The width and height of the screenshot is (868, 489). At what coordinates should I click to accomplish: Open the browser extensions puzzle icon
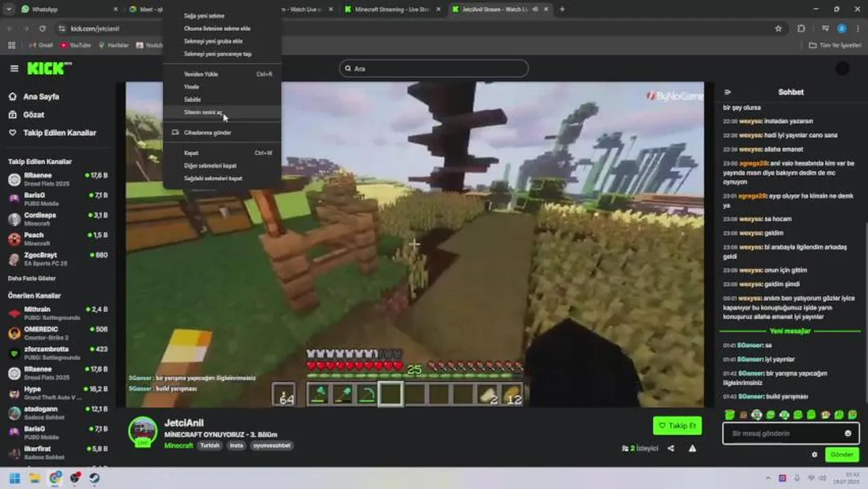(801, 29)
